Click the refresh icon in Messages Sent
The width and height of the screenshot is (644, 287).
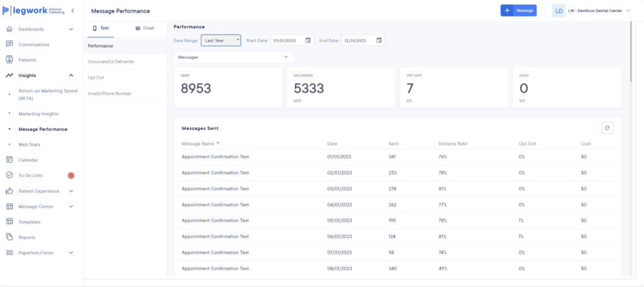(x=607, y=128)
